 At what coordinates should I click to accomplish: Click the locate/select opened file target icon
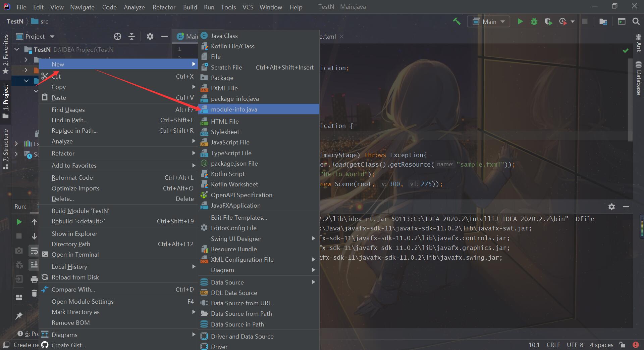pyautogui.click(x=117, y=37)
